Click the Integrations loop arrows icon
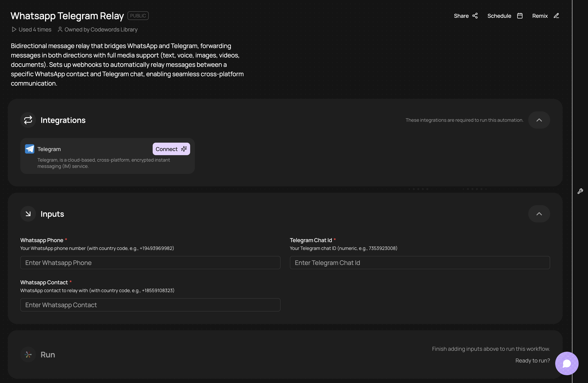 (28, 120)
